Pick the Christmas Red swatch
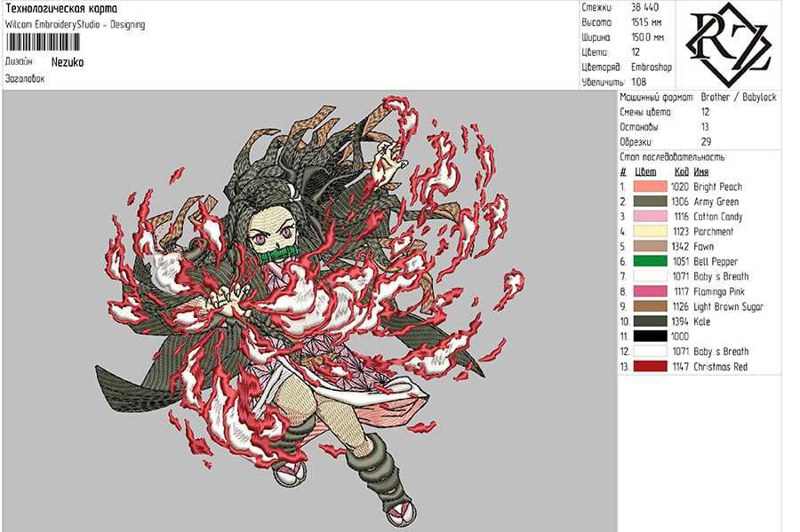800x532 pixels. 650,367
